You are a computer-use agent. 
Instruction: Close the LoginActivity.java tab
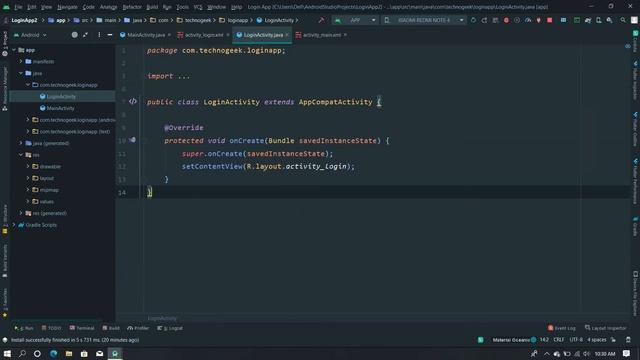(287, 35)
